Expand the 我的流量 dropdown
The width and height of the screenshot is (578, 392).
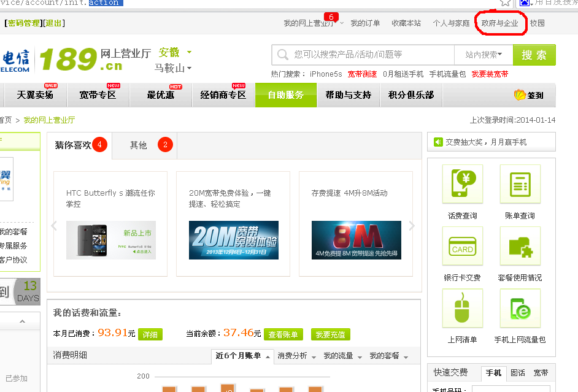(x=360, y=357)
